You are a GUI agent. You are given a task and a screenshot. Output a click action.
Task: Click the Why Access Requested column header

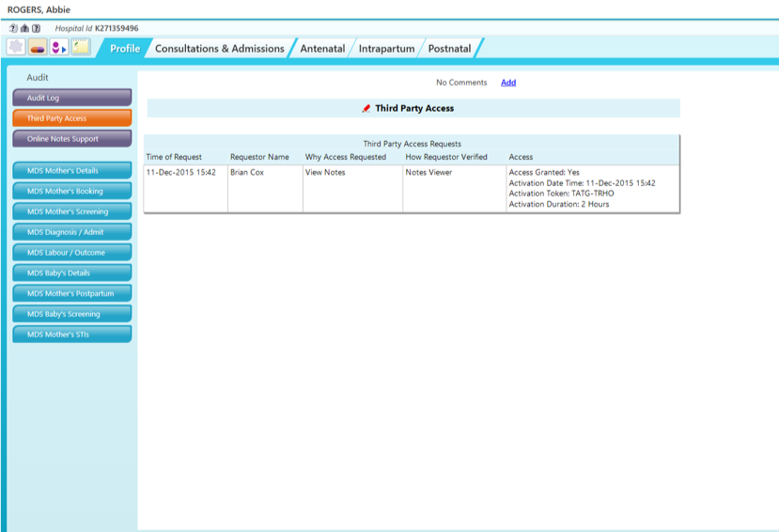point(346,157)
